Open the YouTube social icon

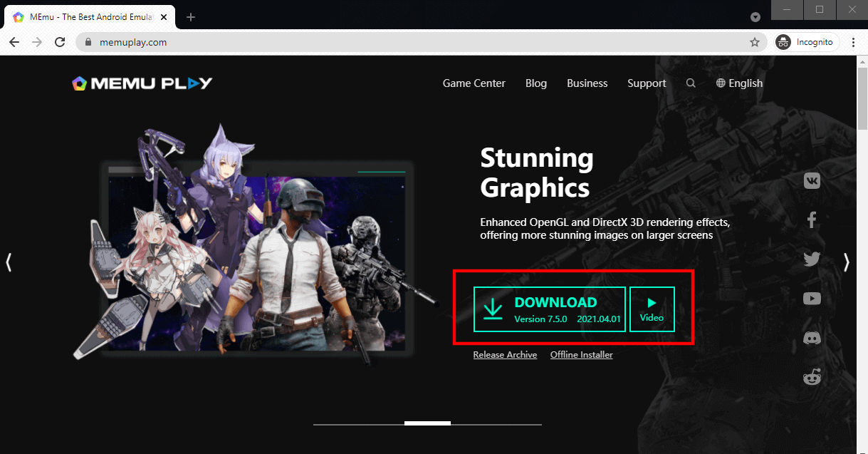click(x=812, y=299)
